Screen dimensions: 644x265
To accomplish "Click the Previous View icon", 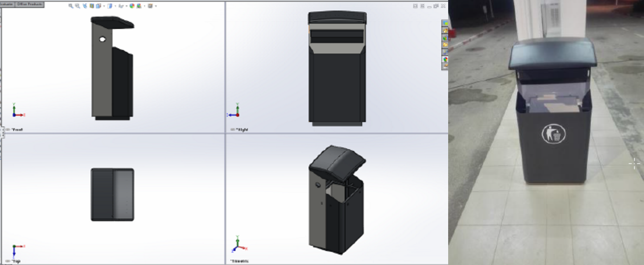I will pos(85,6).
